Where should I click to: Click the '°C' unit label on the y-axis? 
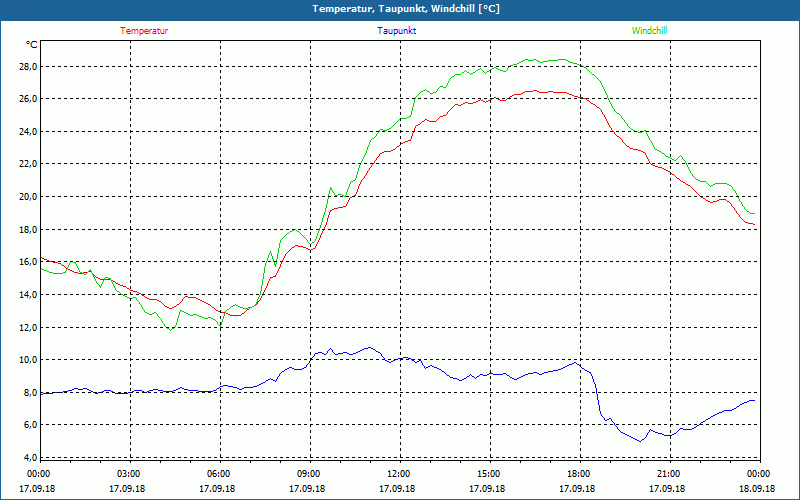(x=32, y=45)
